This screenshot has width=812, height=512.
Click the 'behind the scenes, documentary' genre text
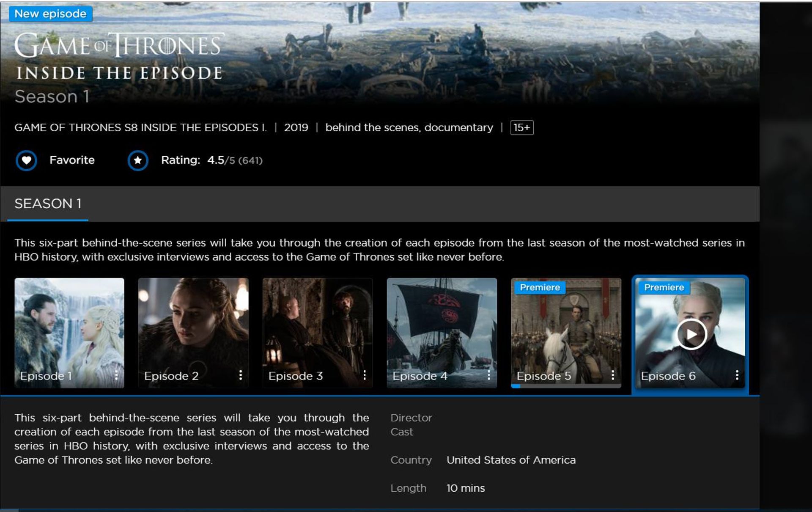pos(409,128)
